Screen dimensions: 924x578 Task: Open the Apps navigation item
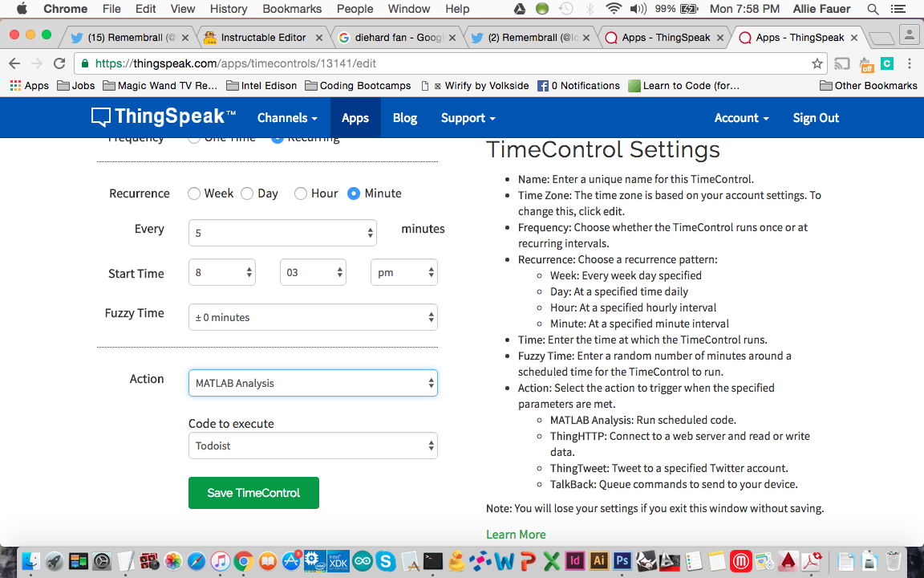pyautogui.click(x=355, y=118)
